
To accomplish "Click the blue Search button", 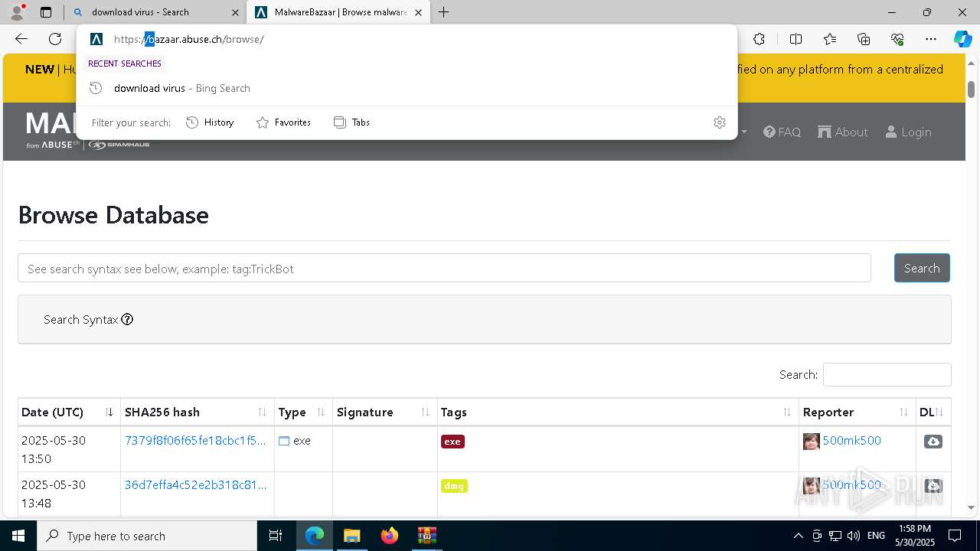I will 922,268.
